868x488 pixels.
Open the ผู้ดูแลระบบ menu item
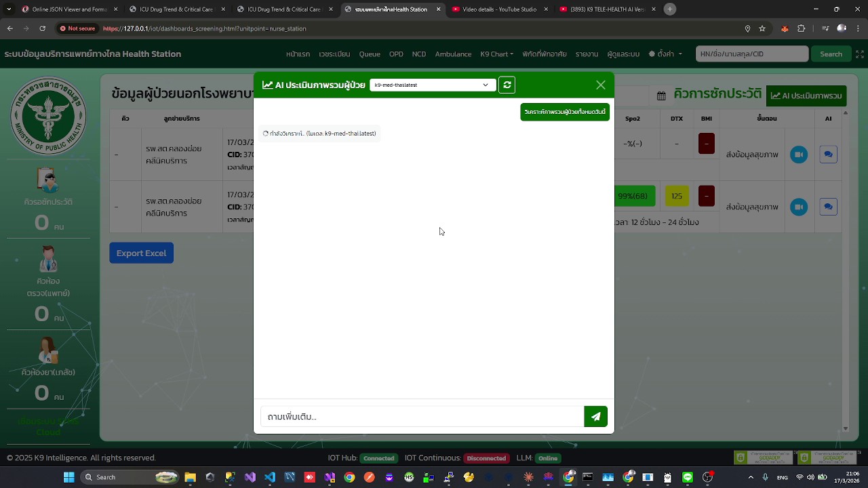pyautogui.click(x=623, y=54)
